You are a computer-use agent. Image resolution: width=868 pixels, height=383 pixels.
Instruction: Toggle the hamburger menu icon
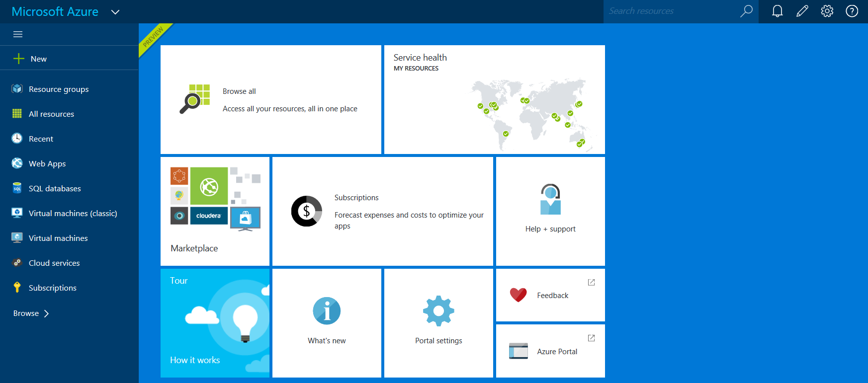tap(18, 34)
